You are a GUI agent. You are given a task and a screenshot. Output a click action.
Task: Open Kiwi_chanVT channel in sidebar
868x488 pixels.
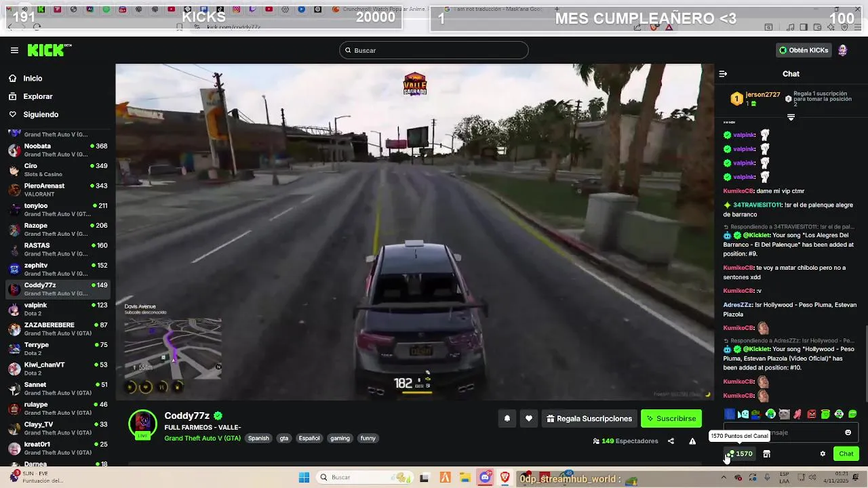(58, 369)
